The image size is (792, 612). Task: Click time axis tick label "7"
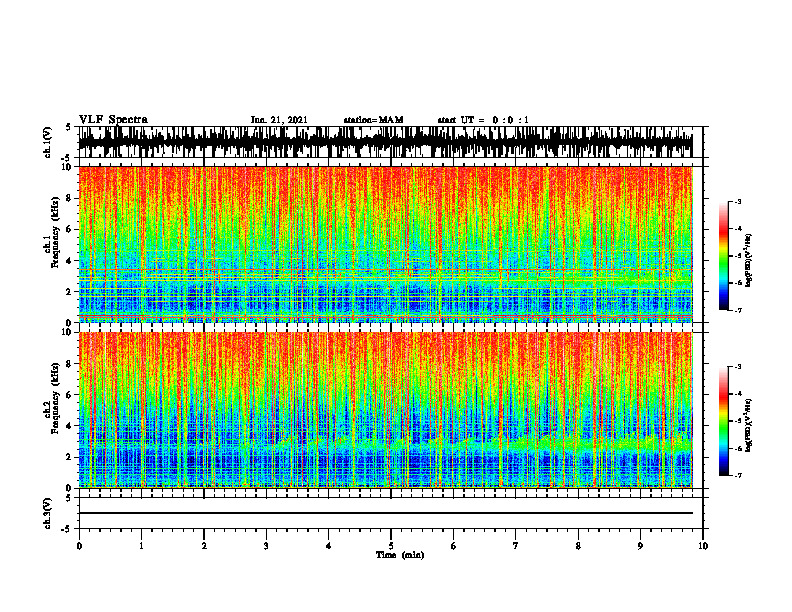516,546
